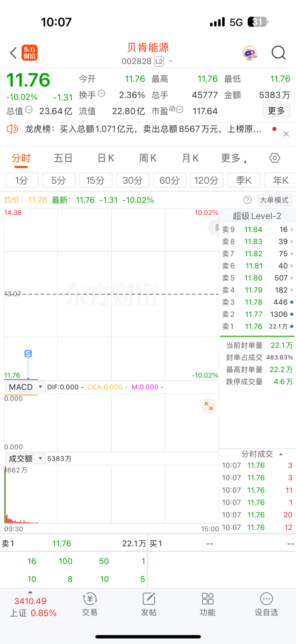Viewport: 296px width, 644px height.
Task: Click the 更多 button in quote header
Action: click(x=276, y=111)
